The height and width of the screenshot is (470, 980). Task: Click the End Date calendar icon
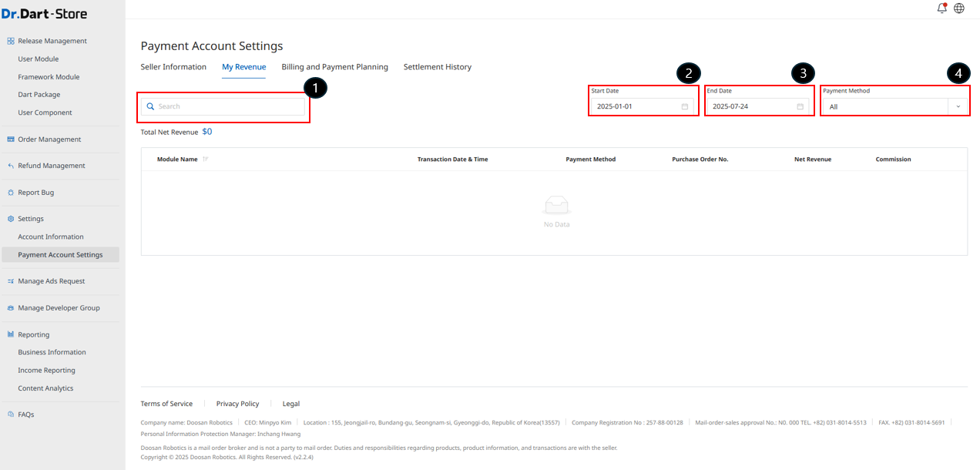[800, 106]
